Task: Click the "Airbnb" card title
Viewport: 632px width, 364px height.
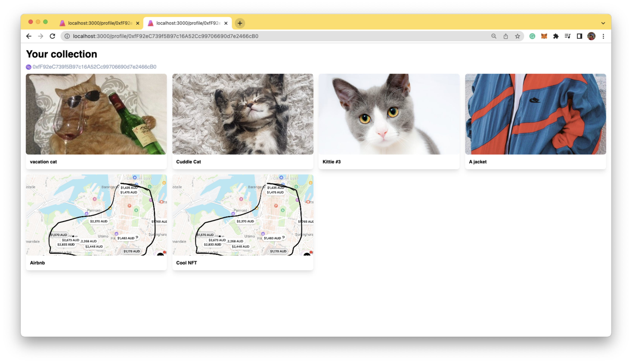Action: coord(37,263)
